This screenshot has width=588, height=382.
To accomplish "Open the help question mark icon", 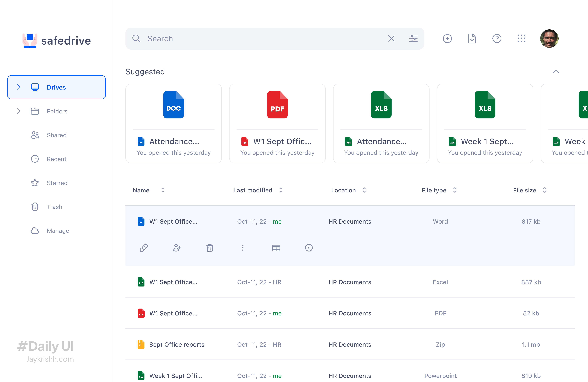I will 497,39.
